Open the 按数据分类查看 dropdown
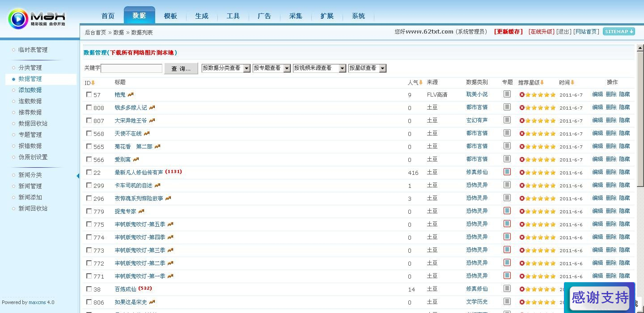 click(x=226, y=68)
